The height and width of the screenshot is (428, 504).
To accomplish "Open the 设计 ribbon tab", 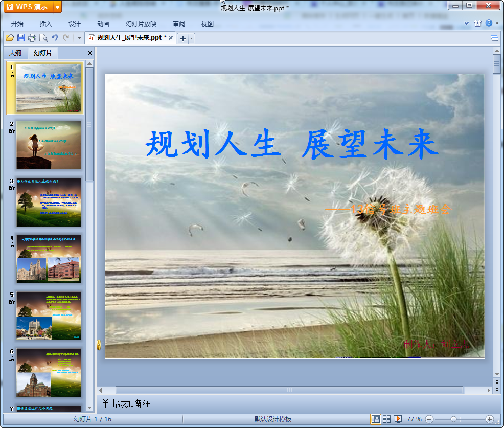I will point(75,24).
